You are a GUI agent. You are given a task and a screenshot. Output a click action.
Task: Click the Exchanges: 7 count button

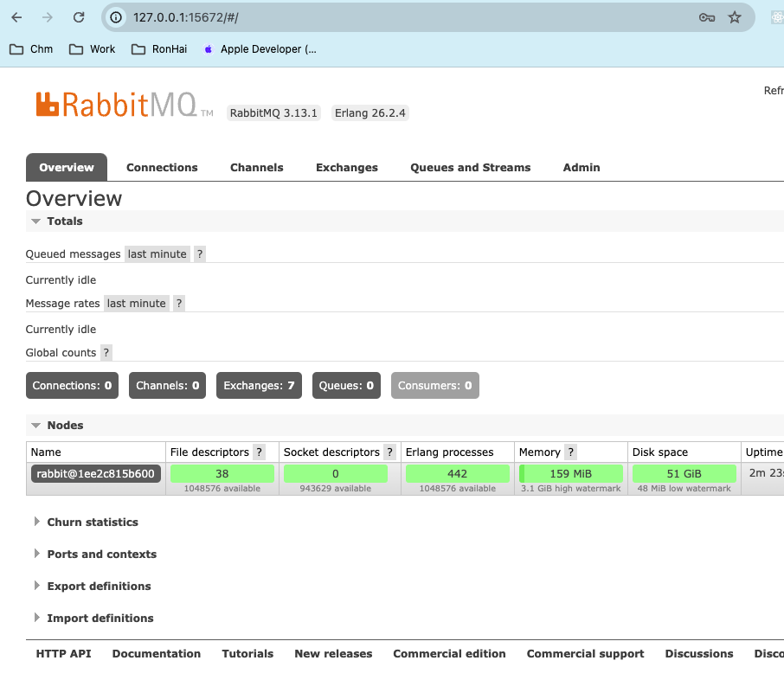click(259, 386)
